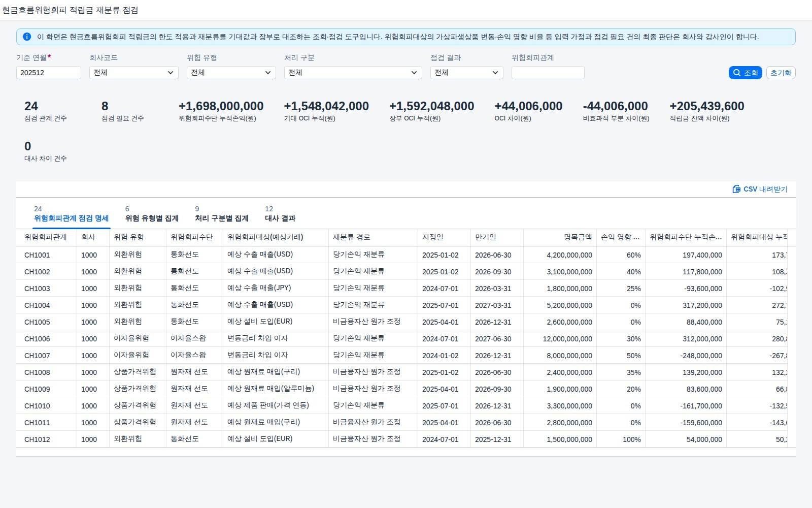Screen dimensions: 812x508
Task: Open the 처리 구분 dropdown
Action: click(353, 73)
